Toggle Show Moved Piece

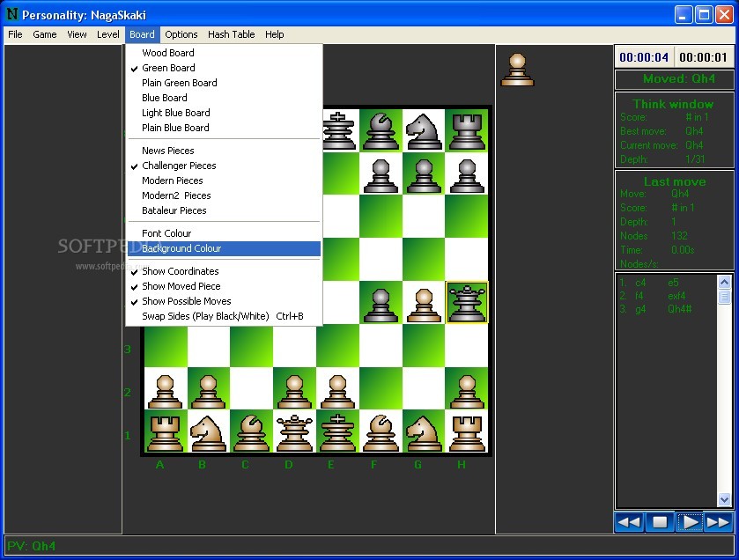click(x=225, y=286)
